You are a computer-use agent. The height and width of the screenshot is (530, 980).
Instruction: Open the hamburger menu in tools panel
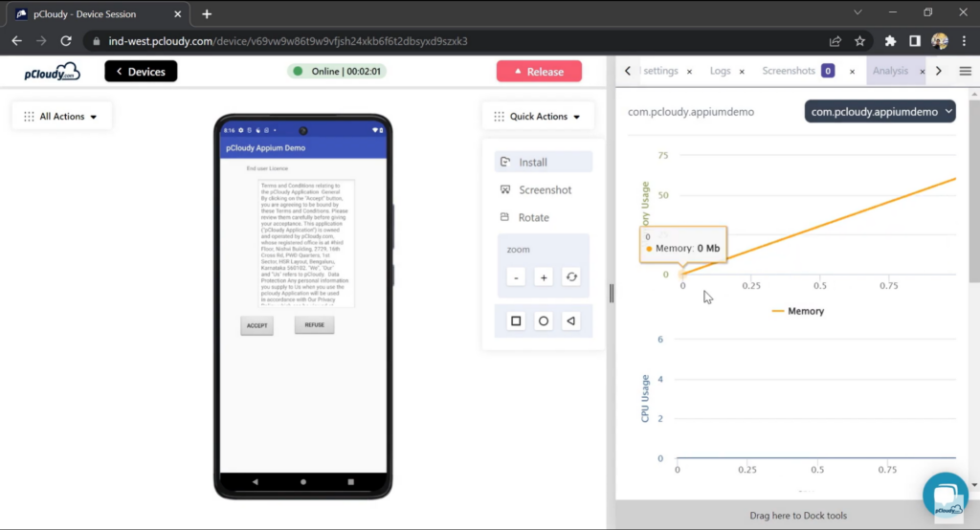[x=965, y=71]
